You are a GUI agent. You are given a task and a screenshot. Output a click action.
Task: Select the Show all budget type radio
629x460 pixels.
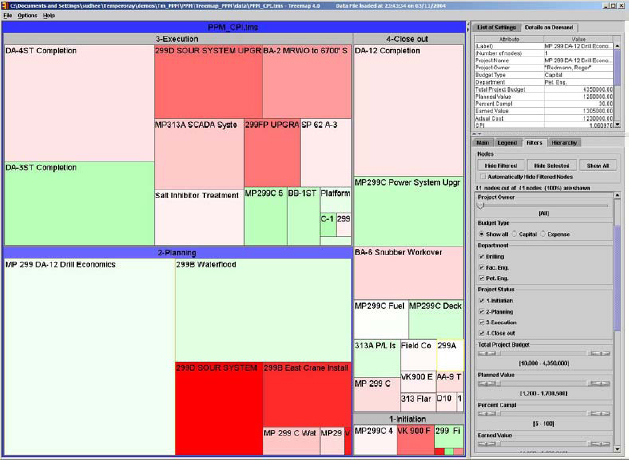481,234
